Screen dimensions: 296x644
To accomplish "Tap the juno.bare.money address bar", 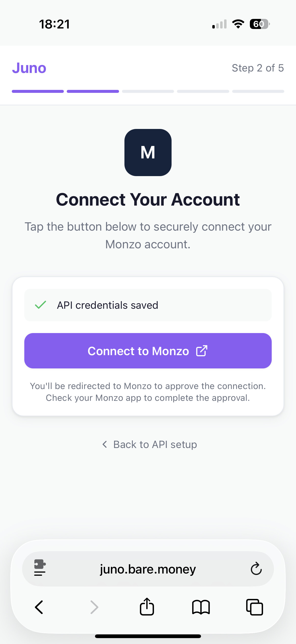I will coord(148,569).
